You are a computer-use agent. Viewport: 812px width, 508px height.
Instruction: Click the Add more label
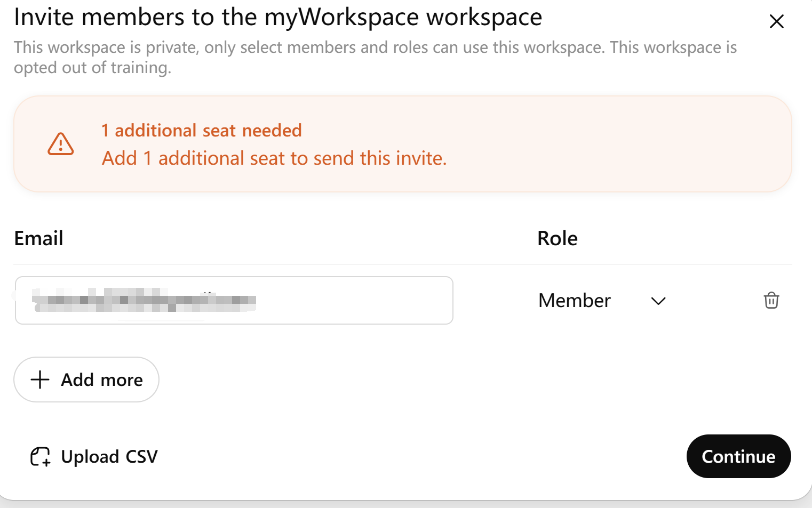(102, 380)
